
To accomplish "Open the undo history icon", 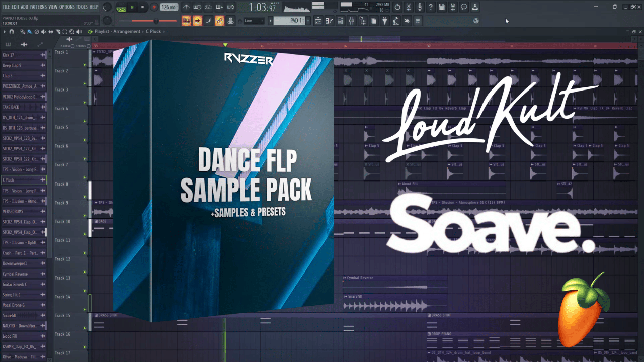I will coord(397,7).
